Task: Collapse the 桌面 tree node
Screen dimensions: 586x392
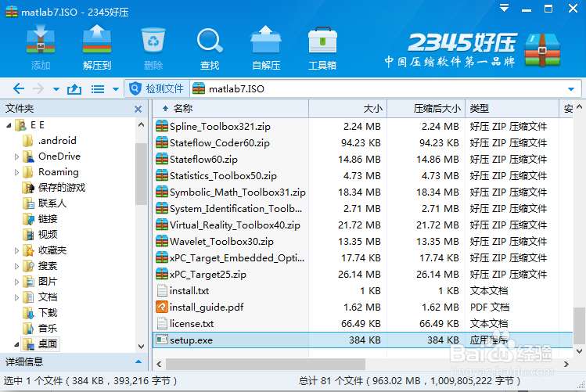Action: coord(16,344)
